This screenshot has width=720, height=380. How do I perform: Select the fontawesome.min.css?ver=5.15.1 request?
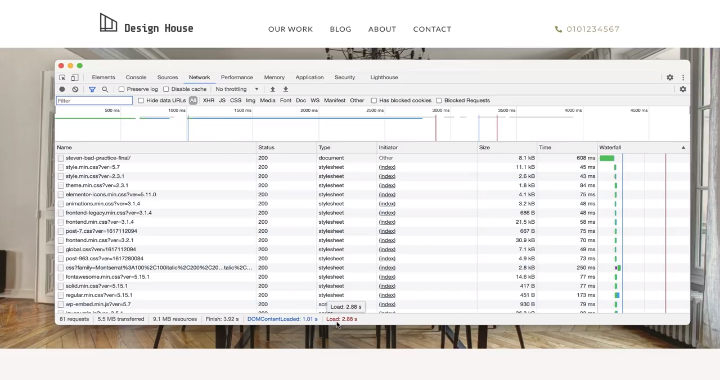coord(107,277)
